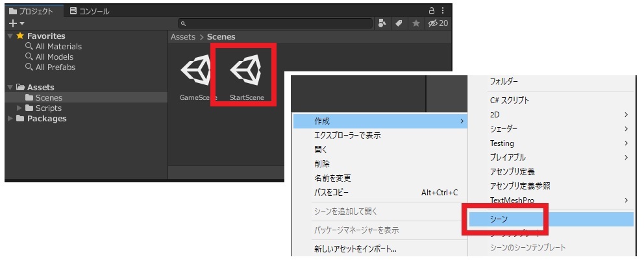
Task: Collapse the Favorites section
Action: [10, 36]
